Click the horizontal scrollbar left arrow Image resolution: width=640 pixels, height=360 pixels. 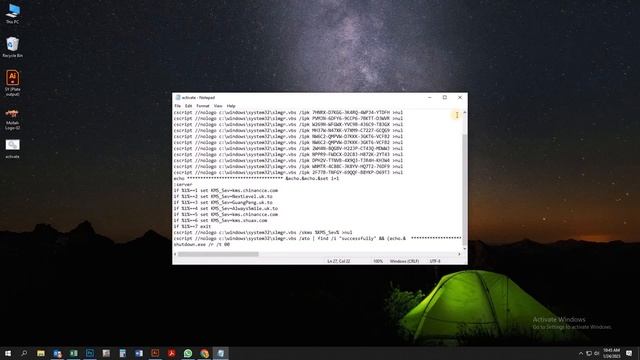(x=175, y=254)
